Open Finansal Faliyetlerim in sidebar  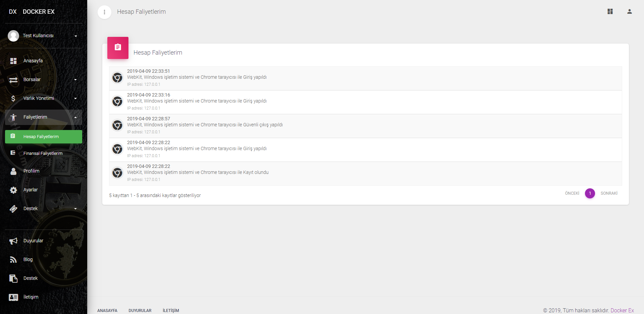point(44,153)
